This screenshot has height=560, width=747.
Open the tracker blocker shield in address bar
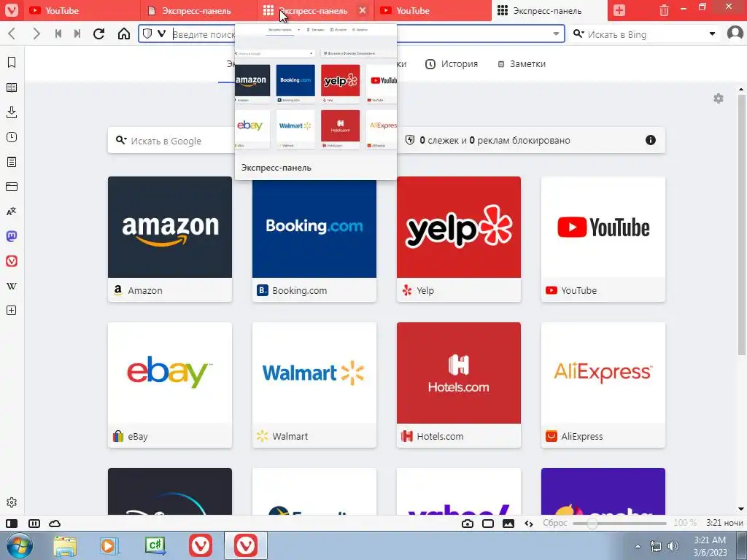pos(147,34)
